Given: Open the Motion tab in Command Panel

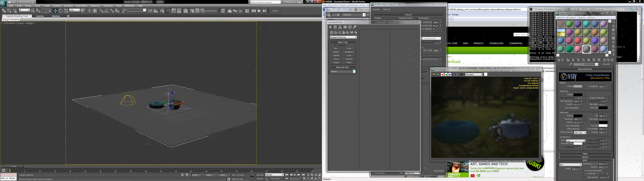Looking at the screenshot, I should tap(345, 27).
